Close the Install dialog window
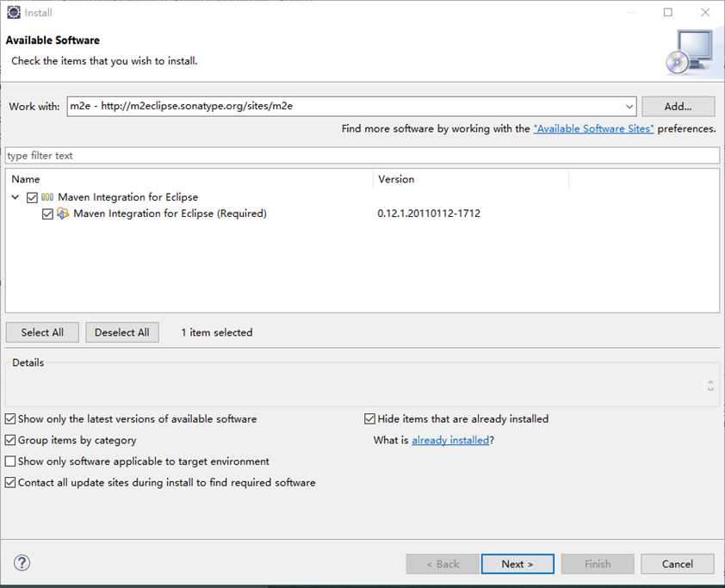Image resolution: width=725 pixels, height=588 pixels. coord(704,12)
